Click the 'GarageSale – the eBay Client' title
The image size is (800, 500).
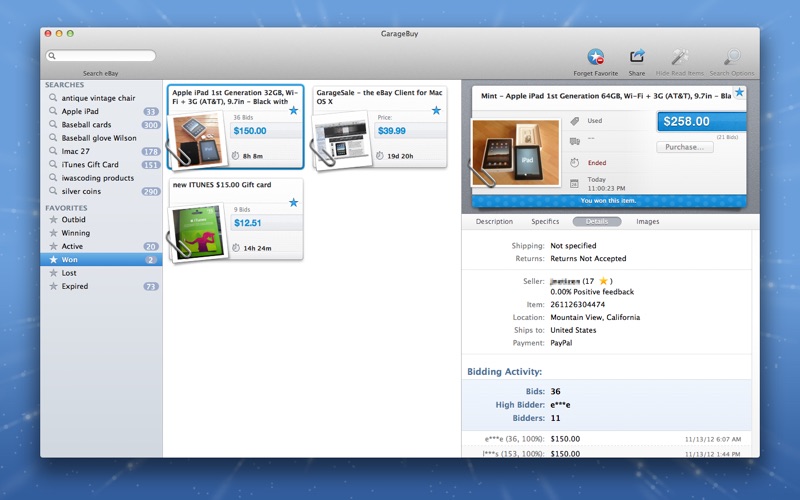click(379, 97)
